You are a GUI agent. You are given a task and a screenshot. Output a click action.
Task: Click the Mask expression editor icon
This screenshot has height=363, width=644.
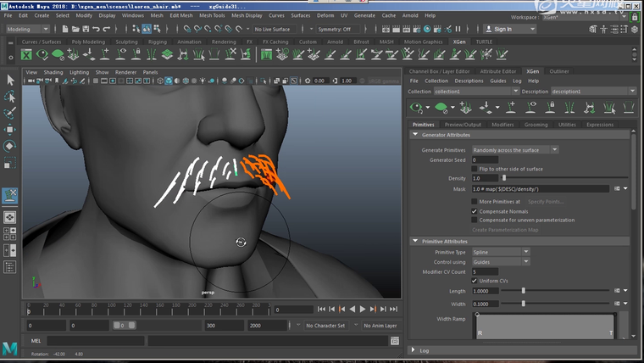[616, 188]
